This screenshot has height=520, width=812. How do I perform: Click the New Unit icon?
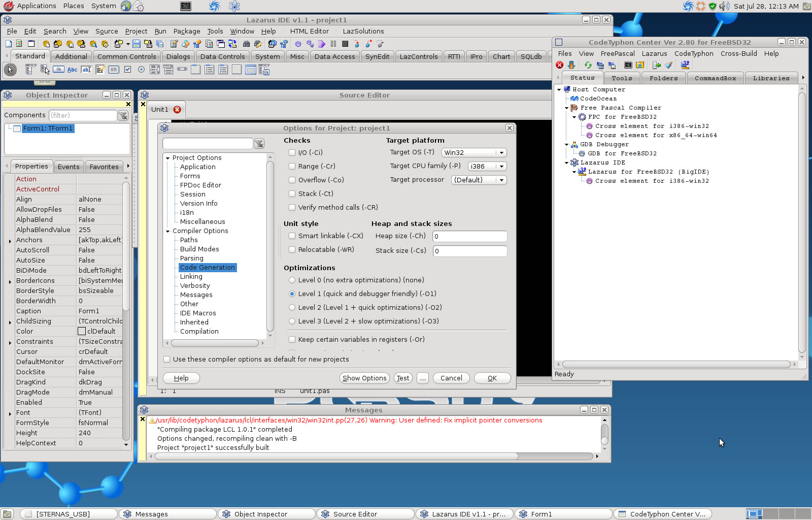(19, 44)
